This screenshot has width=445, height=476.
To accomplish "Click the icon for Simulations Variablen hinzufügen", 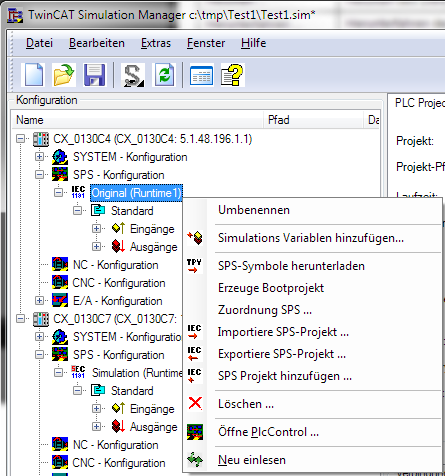I will pos(195,238).
